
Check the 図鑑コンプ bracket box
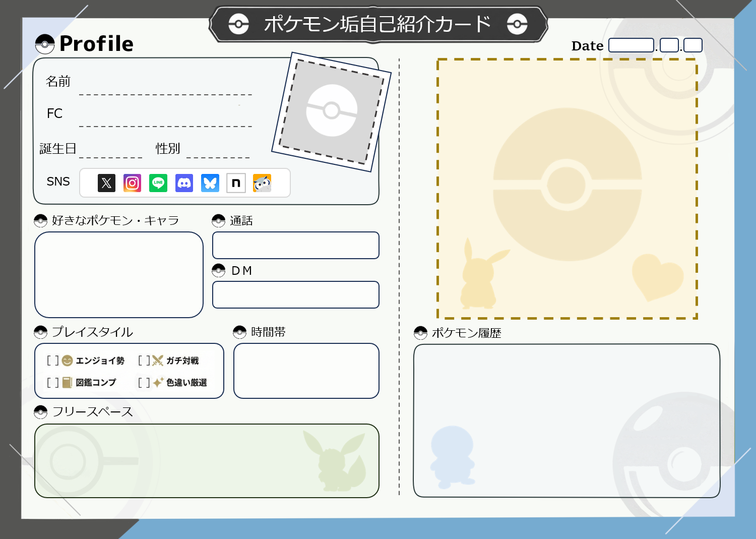click(53, 383)
